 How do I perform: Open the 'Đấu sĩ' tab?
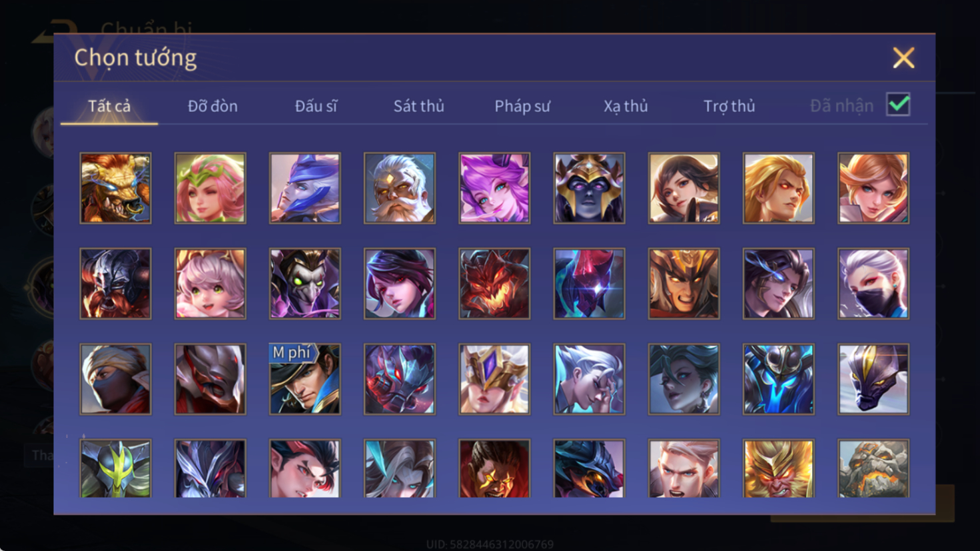[316, 106]
